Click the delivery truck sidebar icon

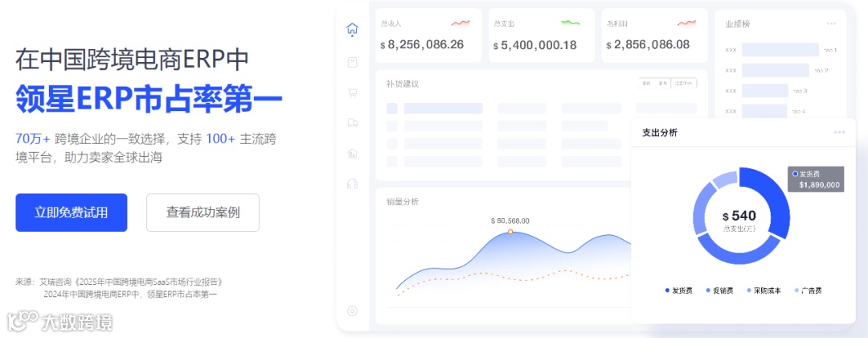pyautogui.click(x=352, y=123)
